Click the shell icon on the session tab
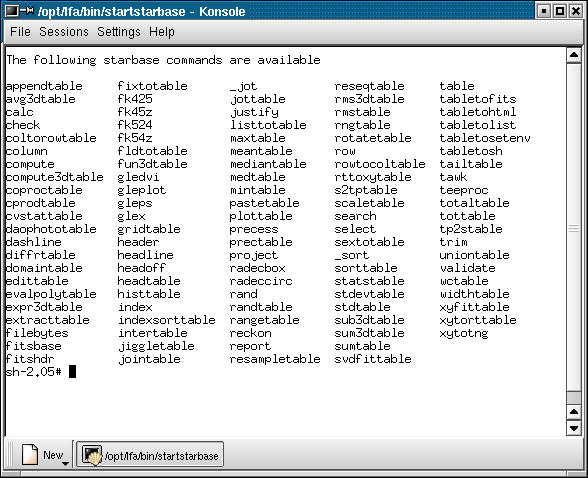 tap(92, 455)
